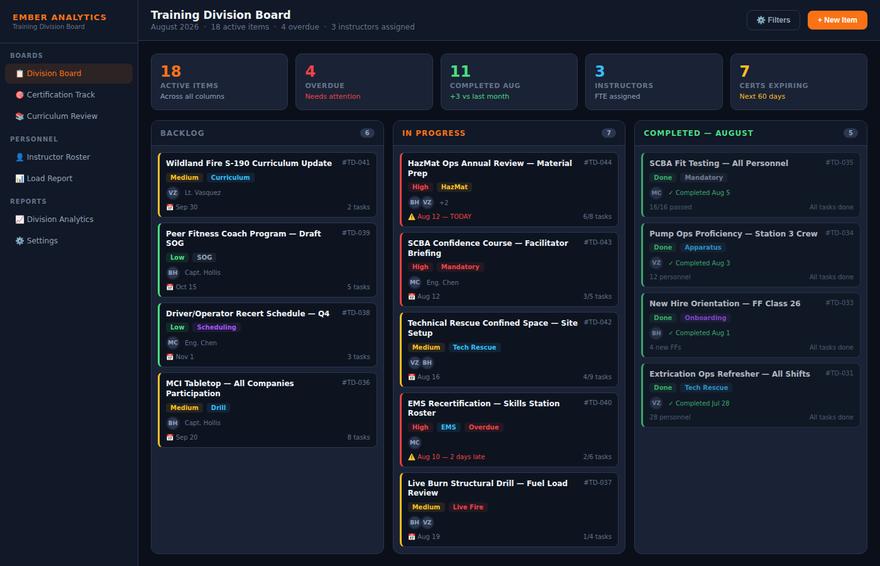This screenshot has width=880, height=566.
Task: Click the Backlog column count badge
Action: pyautogui.click(x=366, y=133)
